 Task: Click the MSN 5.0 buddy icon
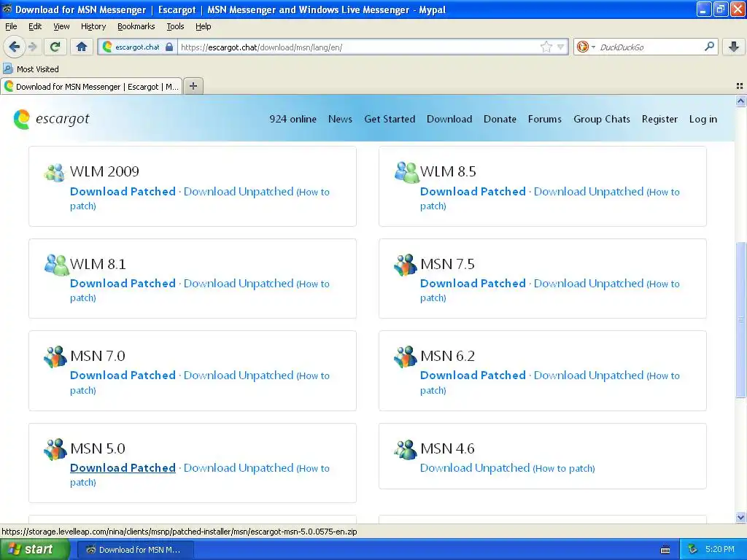click(x=55, y=449)
